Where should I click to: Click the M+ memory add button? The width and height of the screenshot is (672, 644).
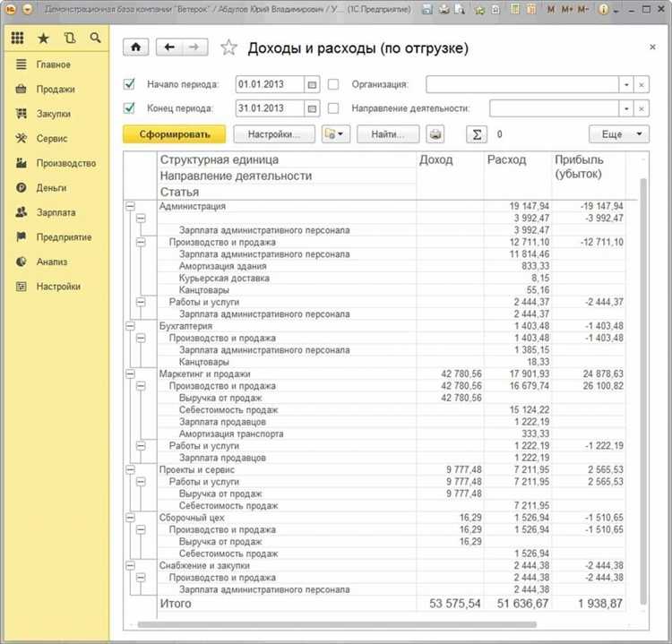click(567, 10)
